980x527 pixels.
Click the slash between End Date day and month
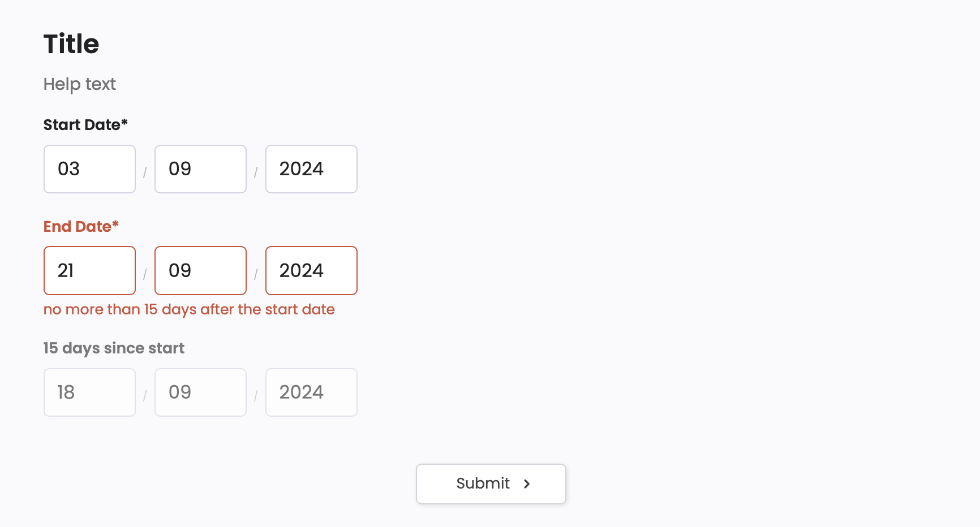(145, 274)
